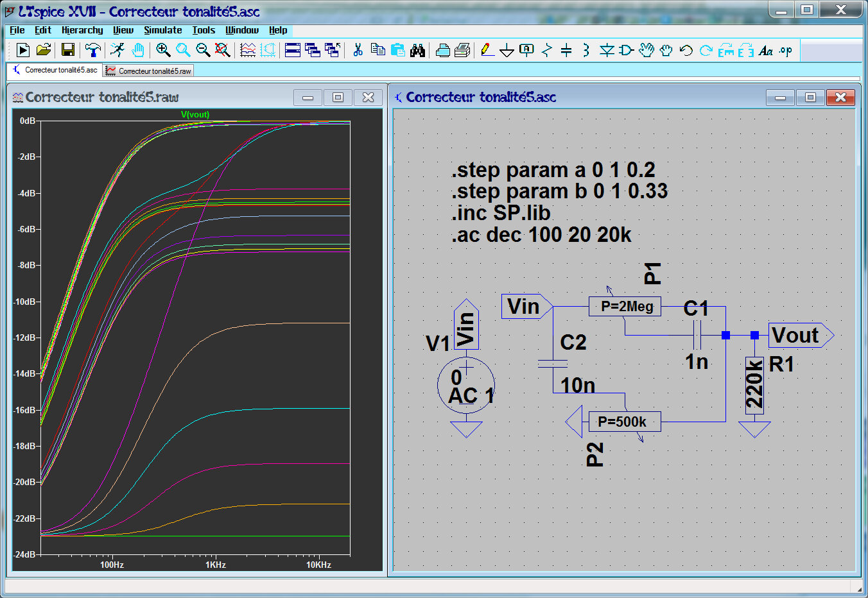868x598 pixels.
Task: Click the Vout output label
Action: click(x=801, y=335)
